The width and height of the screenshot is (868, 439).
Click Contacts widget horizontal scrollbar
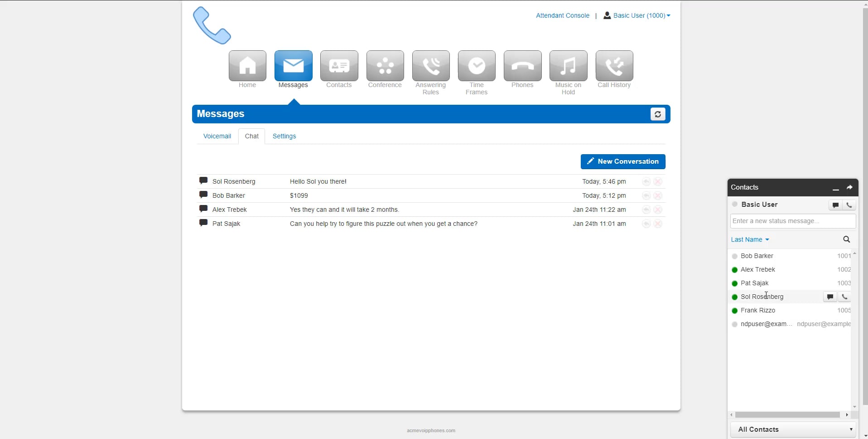click(x=787, y=415)
